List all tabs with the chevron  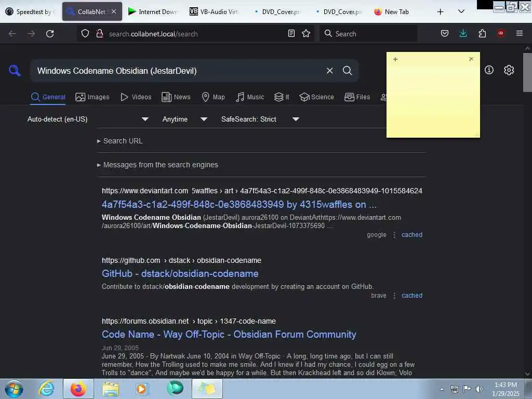click(461, 11)
